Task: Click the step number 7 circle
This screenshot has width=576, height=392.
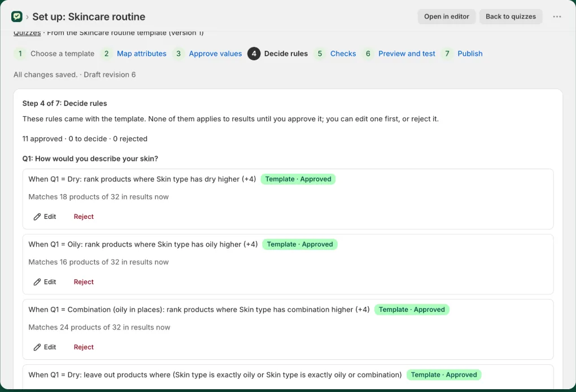Action: tap(447, 54)
